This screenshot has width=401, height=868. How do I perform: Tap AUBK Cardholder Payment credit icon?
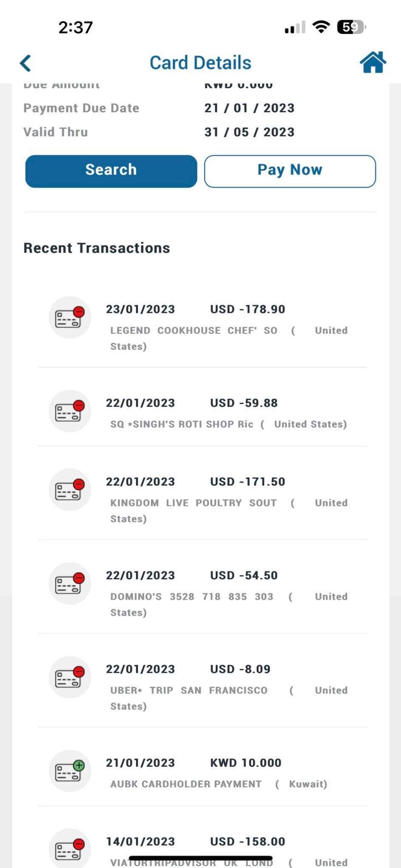coord(70,771)
